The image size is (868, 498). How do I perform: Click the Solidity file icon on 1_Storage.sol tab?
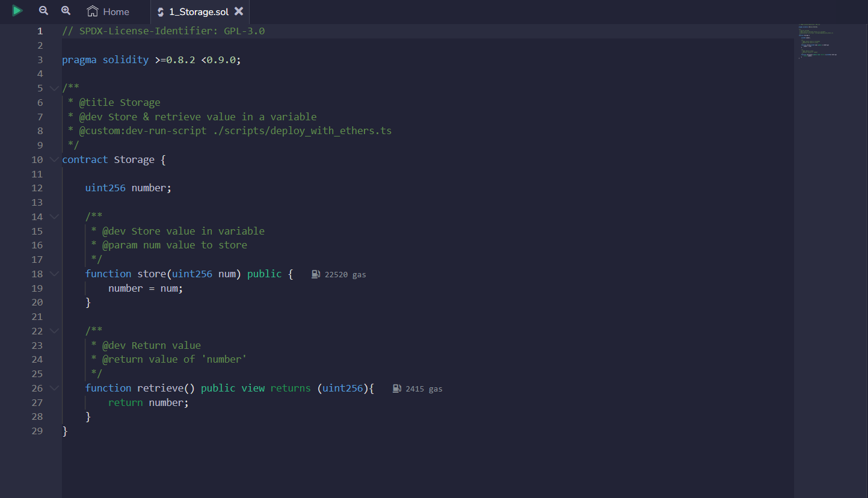[x=161, y=12]
